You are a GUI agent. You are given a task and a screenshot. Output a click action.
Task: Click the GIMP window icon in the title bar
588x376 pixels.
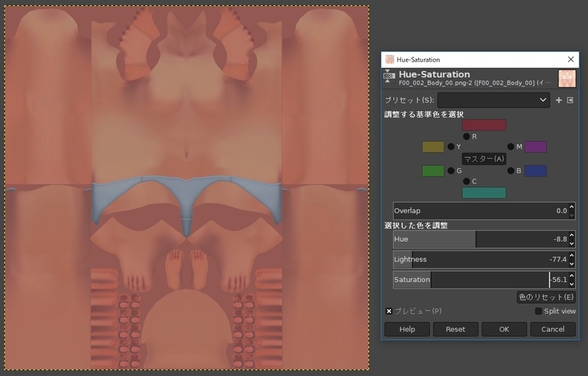point(390,59)
